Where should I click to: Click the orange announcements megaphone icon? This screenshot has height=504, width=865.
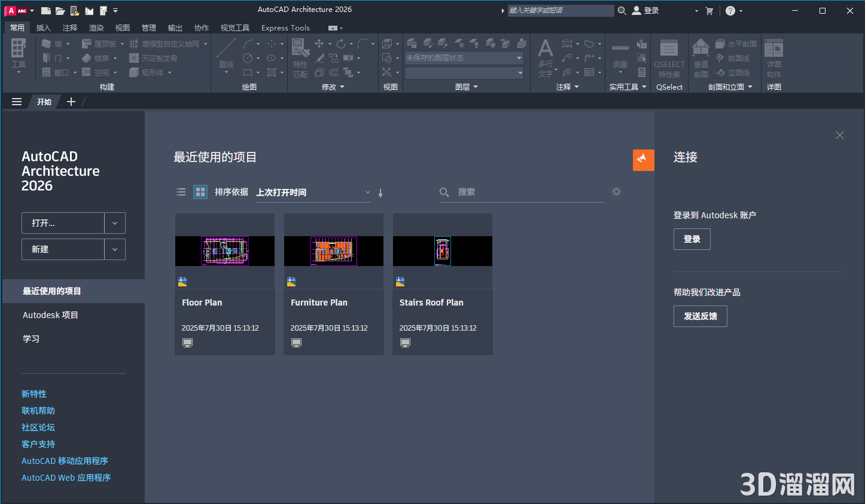[643, 160]
